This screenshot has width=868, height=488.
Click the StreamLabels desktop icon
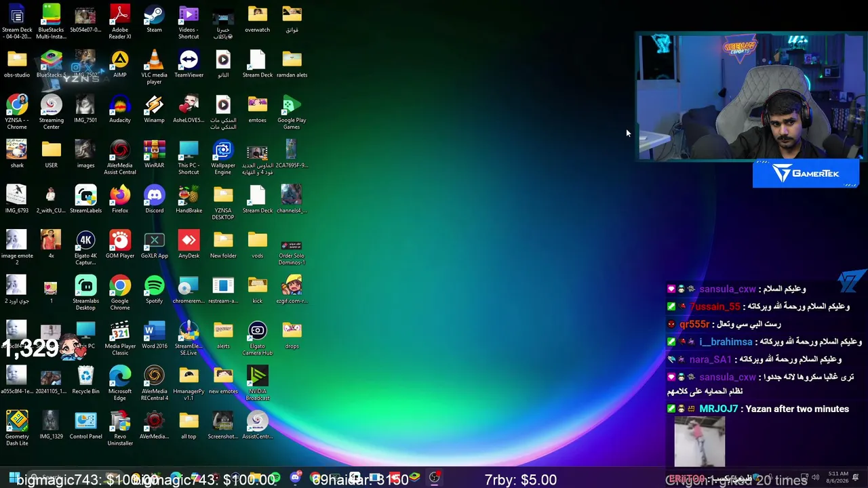click(85, 199)
